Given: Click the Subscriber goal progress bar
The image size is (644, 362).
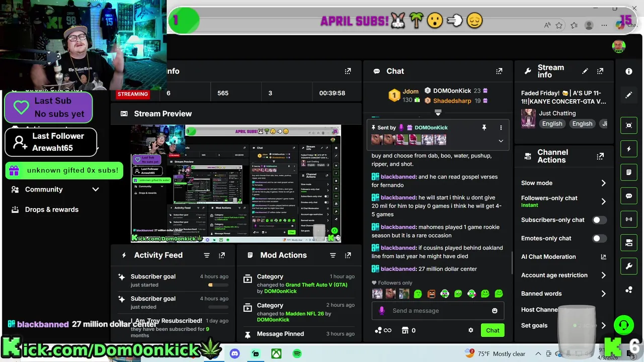Looking at the screenshot, I should pos(218,285).
